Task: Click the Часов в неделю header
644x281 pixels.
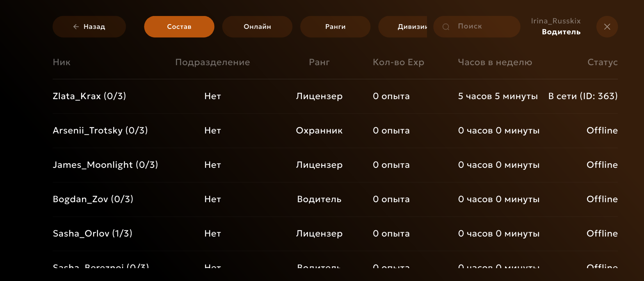Action: tap(495, 62)
